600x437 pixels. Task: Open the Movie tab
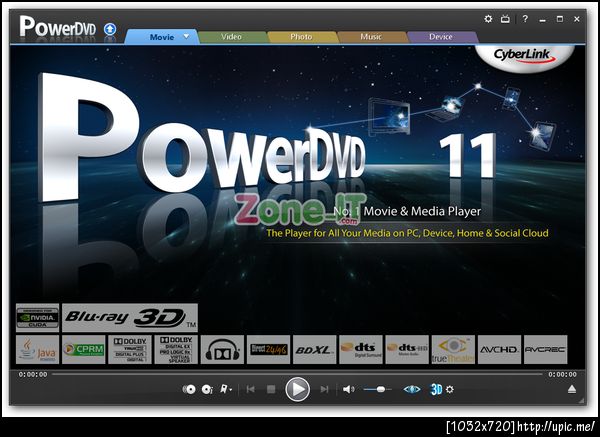(162, 37)
